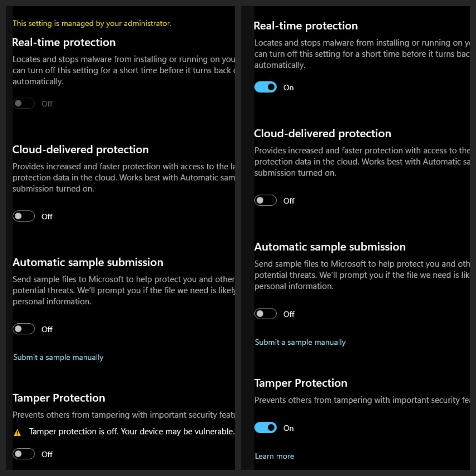The width and height of the screenshot is (476, 476).
Task: Enable Cloud-delivered protection in the right screenshot
Action: pyautogui.click(x=265, y=200)
